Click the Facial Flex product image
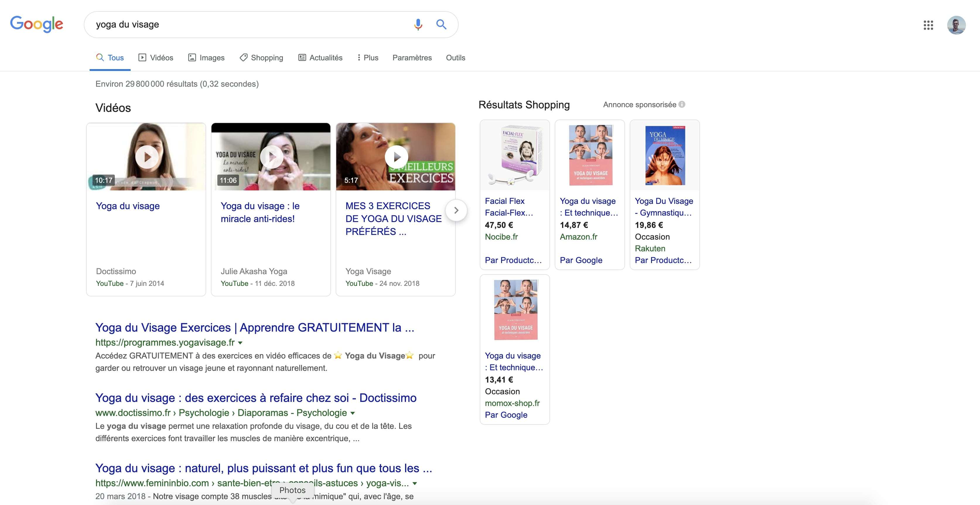The width and height of the screenshot is (980, 505). 515,155
